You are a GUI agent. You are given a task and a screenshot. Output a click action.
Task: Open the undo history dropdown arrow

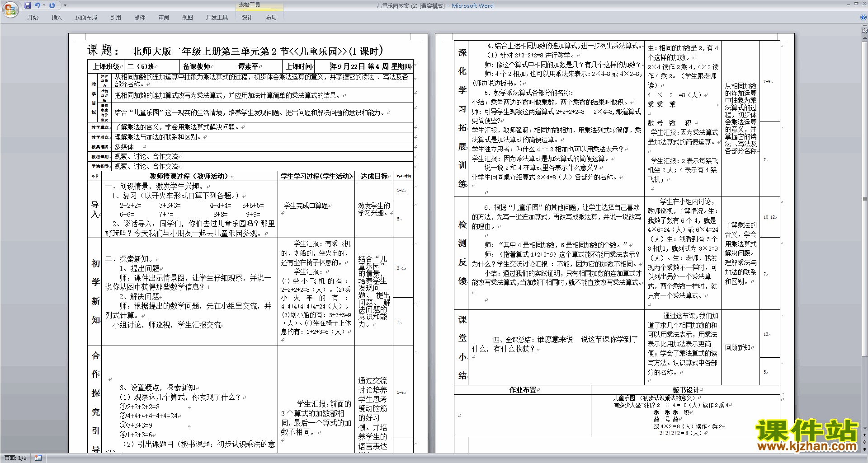44,5
